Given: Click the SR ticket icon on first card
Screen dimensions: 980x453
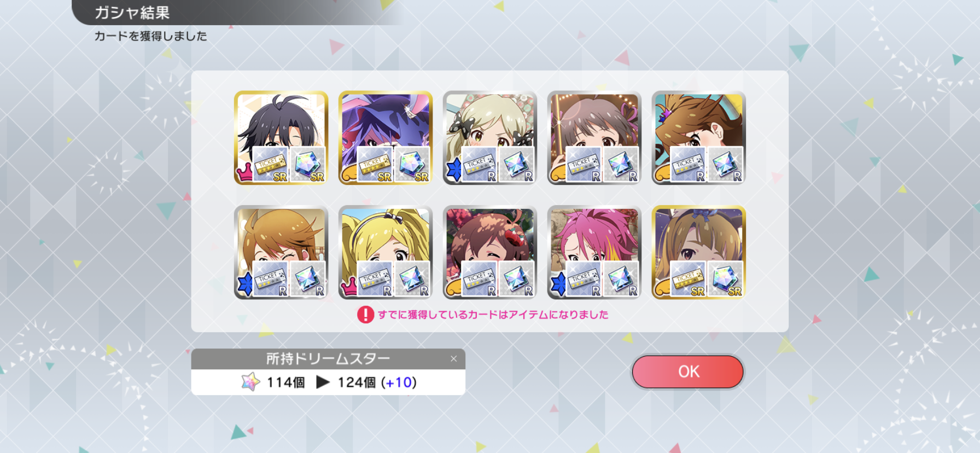Looking at the screenshot, I should pos(270,164).
